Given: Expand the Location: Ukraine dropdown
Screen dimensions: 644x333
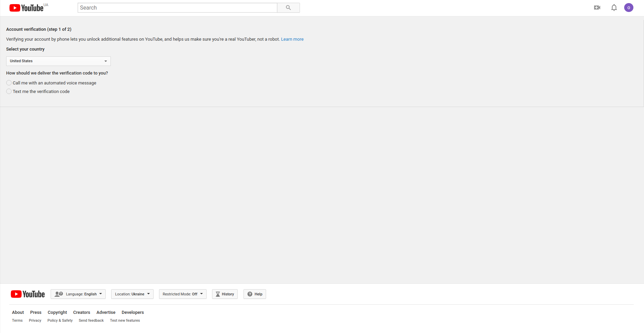Looking at the screenshot, I should pyautogui.click(x=132, y=294).
